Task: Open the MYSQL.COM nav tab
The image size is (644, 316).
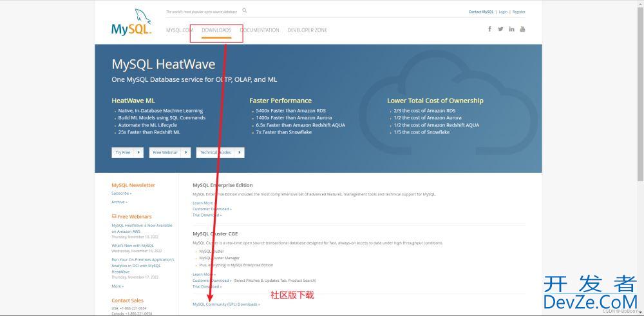Action: coord(180,30)
